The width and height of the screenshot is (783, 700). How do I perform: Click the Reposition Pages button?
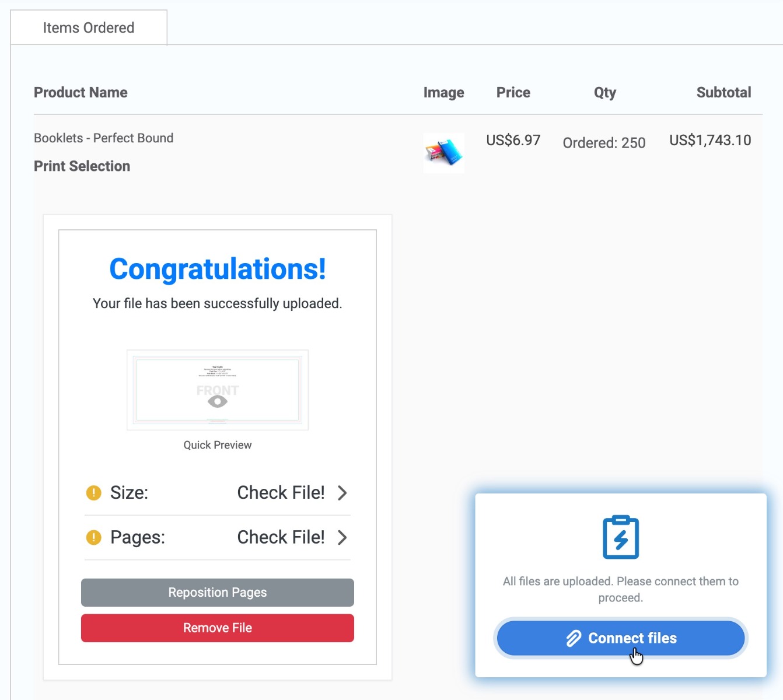tap(217, 592)
